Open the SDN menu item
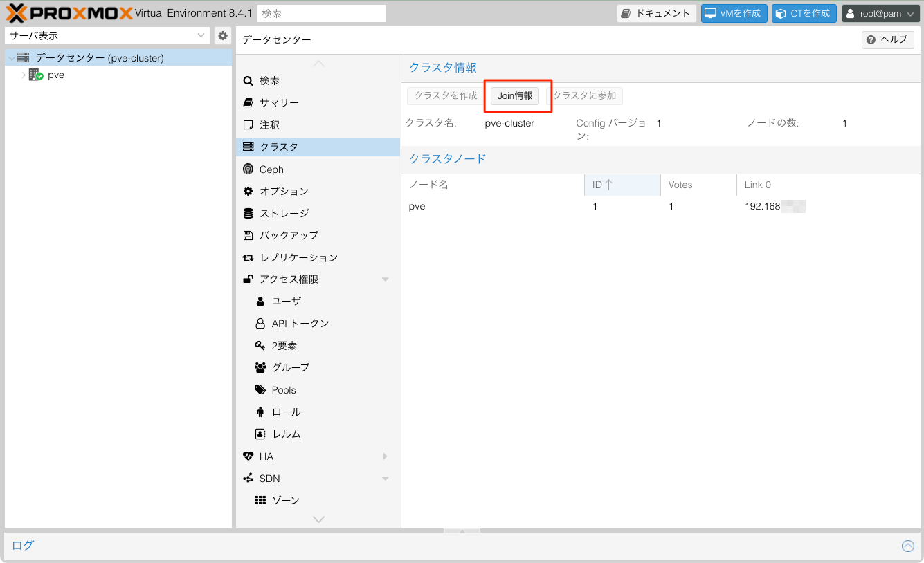Viewport: 924px width, 563px height. (x=318, y=479)
